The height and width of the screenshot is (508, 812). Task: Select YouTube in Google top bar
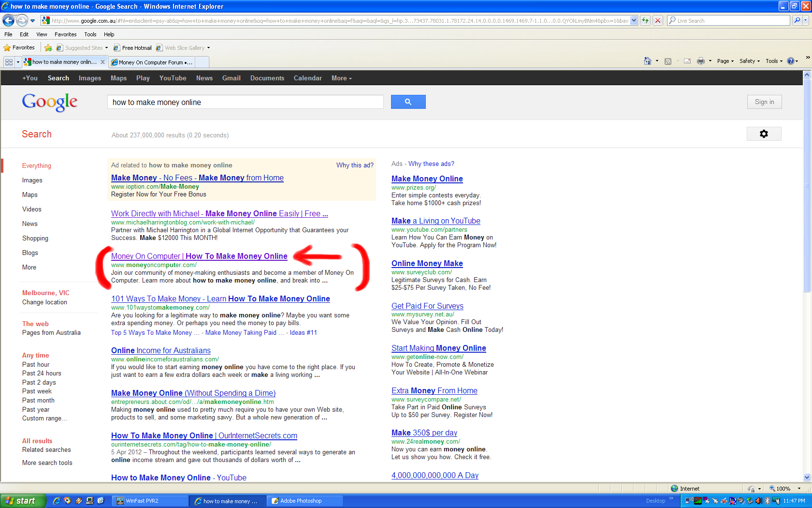coord(173,78)
